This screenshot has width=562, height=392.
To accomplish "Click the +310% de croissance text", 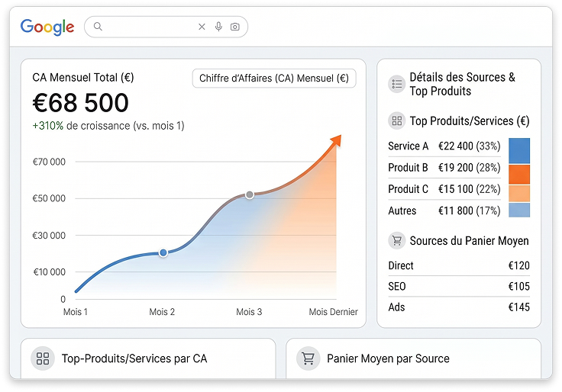I will [108, 126].
